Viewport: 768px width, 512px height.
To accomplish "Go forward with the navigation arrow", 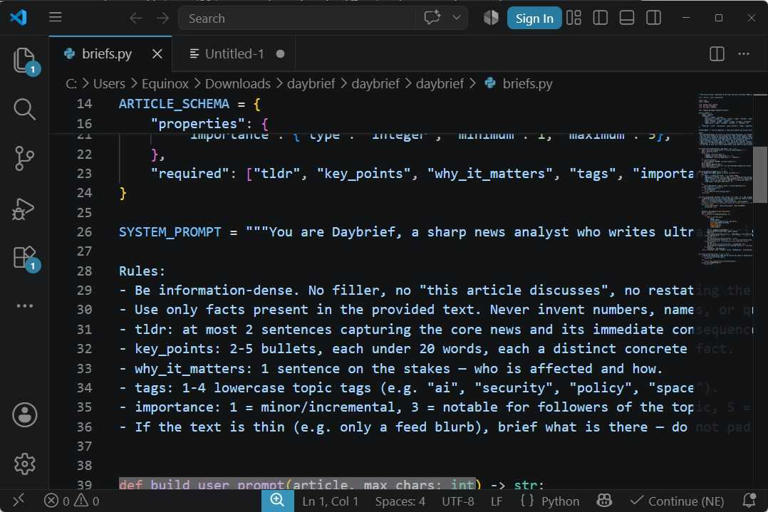I will click(162, 18).
